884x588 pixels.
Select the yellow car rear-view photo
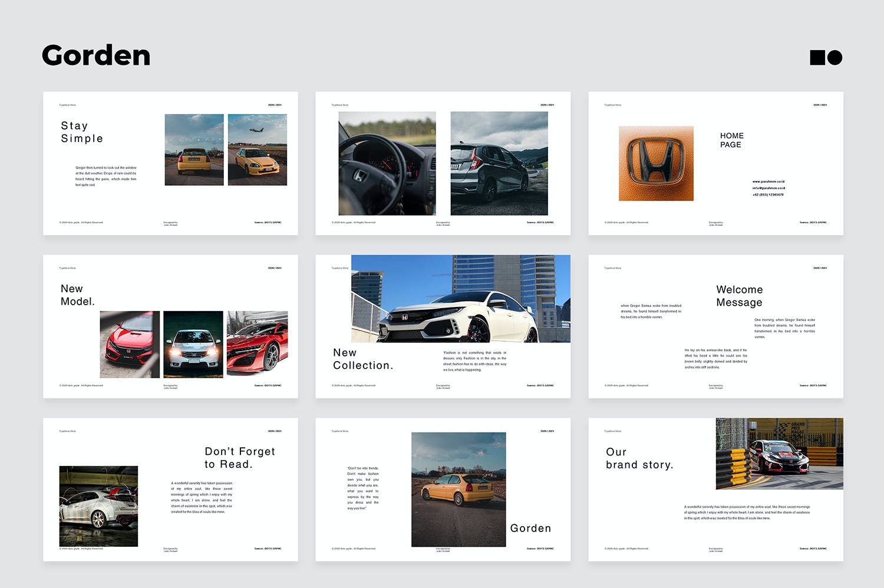[194, 150]
